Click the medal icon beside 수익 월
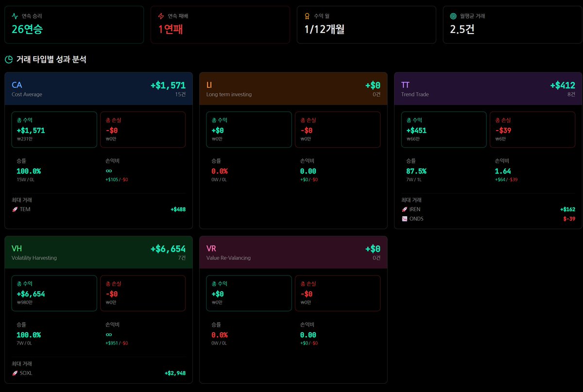 pyautogui.click(x=307, y=16)
